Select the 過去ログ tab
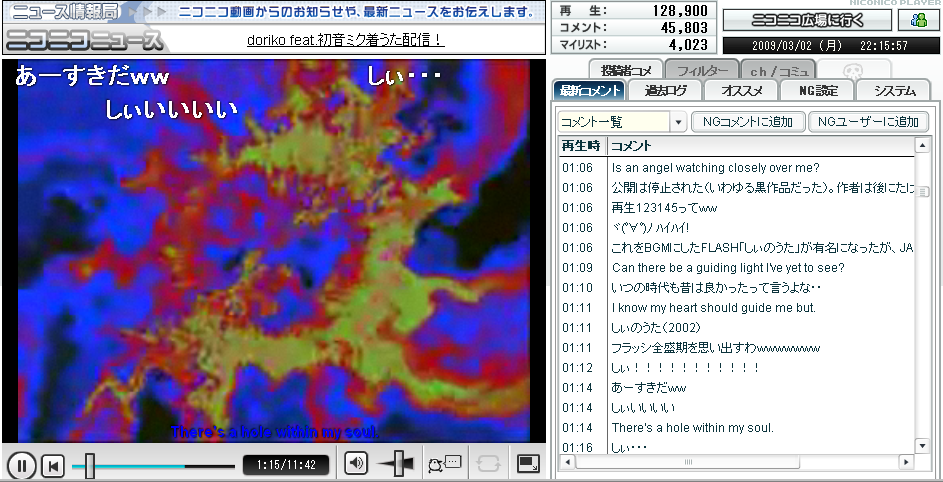 665,90
